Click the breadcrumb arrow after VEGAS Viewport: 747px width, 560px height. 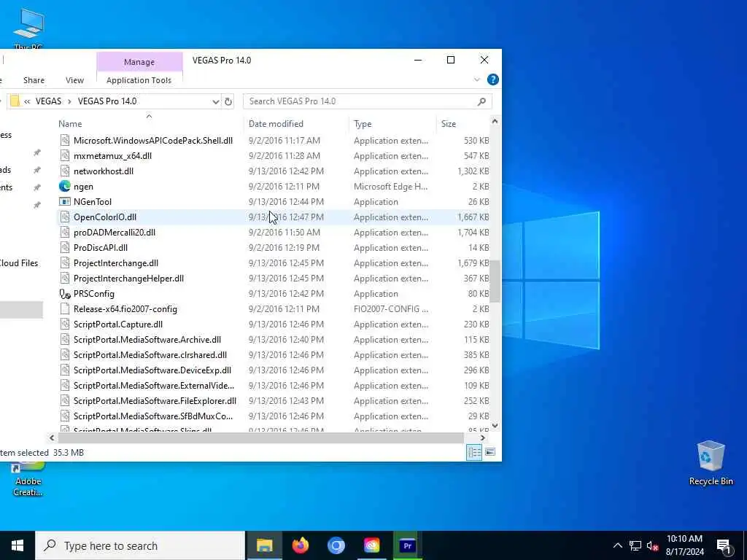click(69, 101)
